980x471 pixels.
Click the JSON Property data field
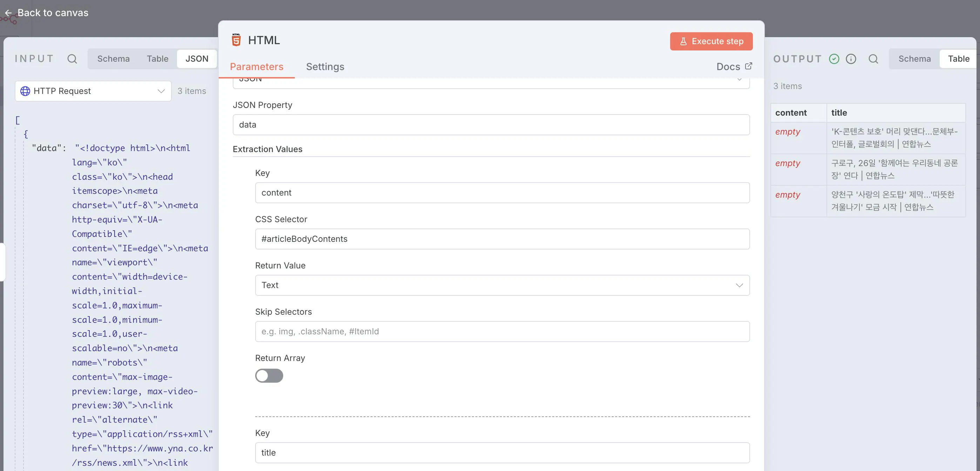tap(491, 125)
